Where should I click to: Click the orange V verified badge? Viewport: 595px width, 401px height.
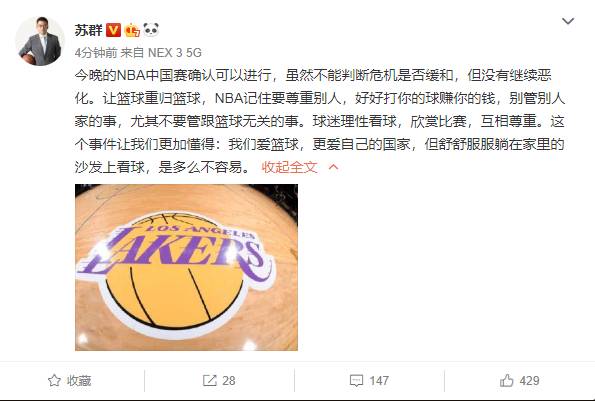point(113,30)
